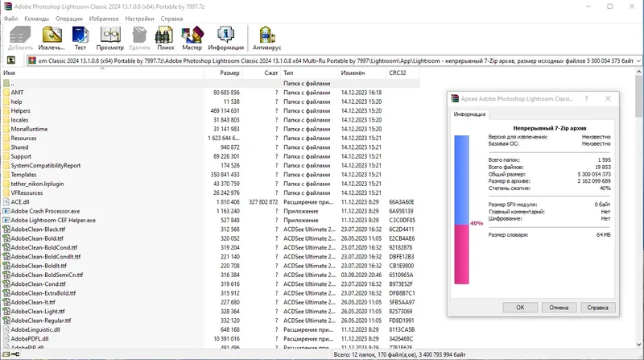
Task: Open the Настройки menu
Action: 139,19
